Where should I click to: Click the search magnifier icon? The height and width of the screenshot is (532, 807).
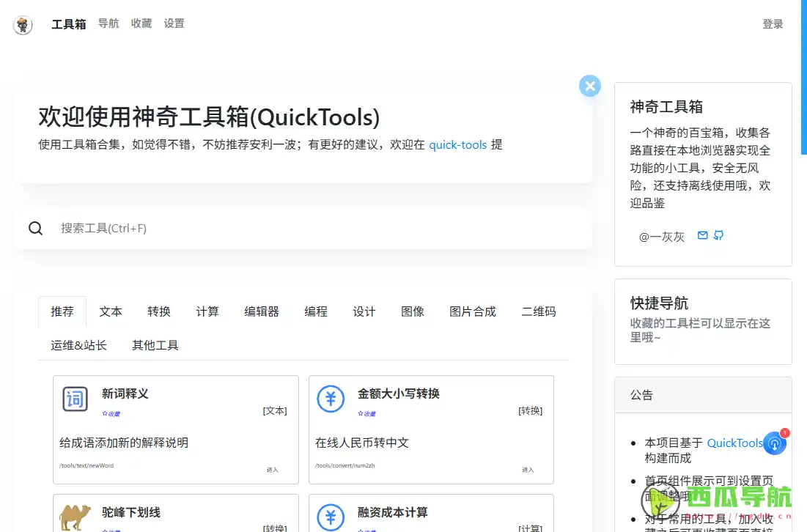35,228
